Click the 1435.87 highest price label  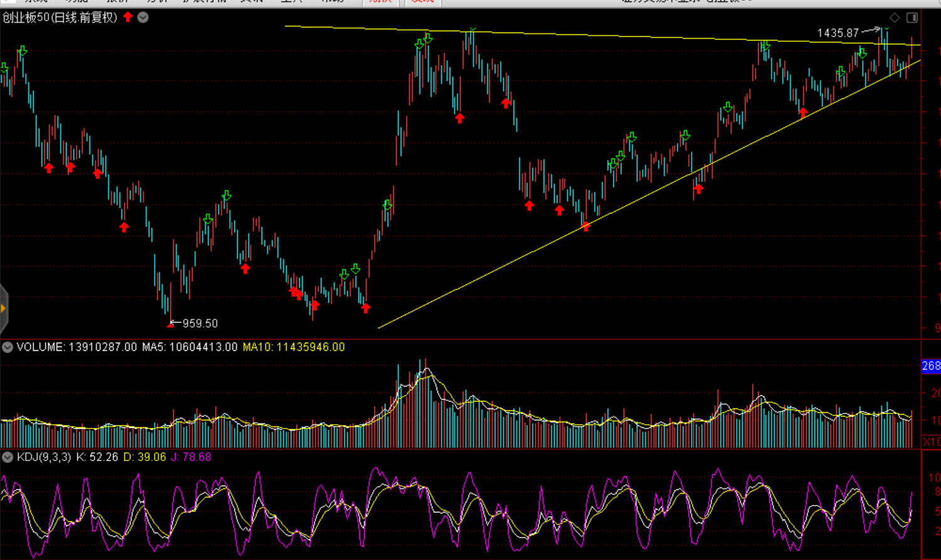(x=838, y=33)
